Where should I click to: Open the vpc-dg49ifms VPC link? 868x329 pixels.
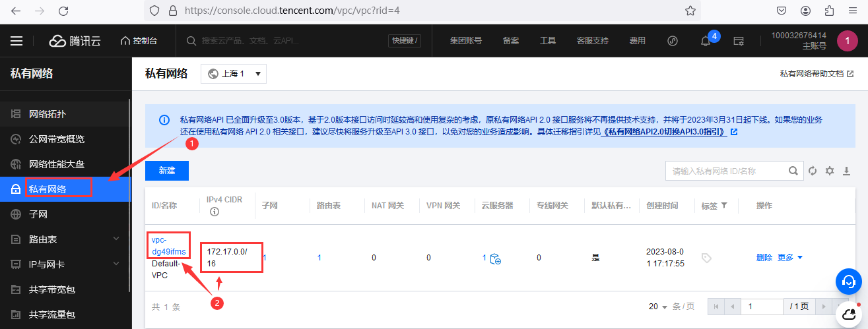(x=170, y=245)
